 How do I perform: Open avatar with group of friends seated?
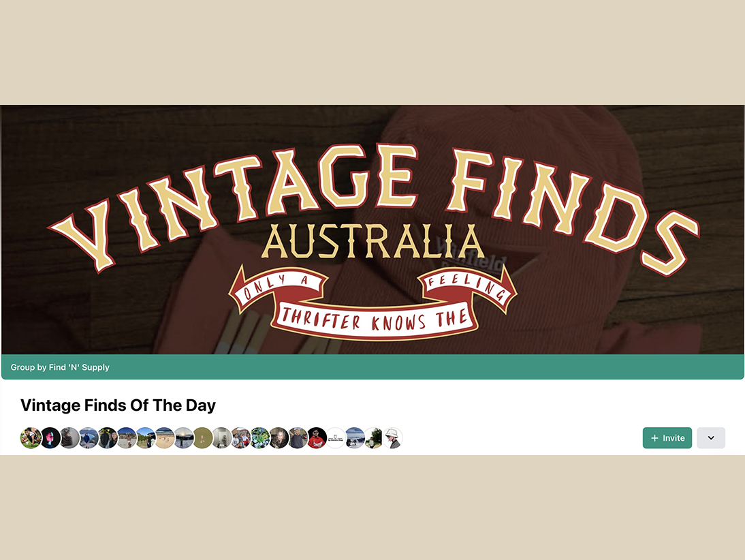[x=240, y=438]
